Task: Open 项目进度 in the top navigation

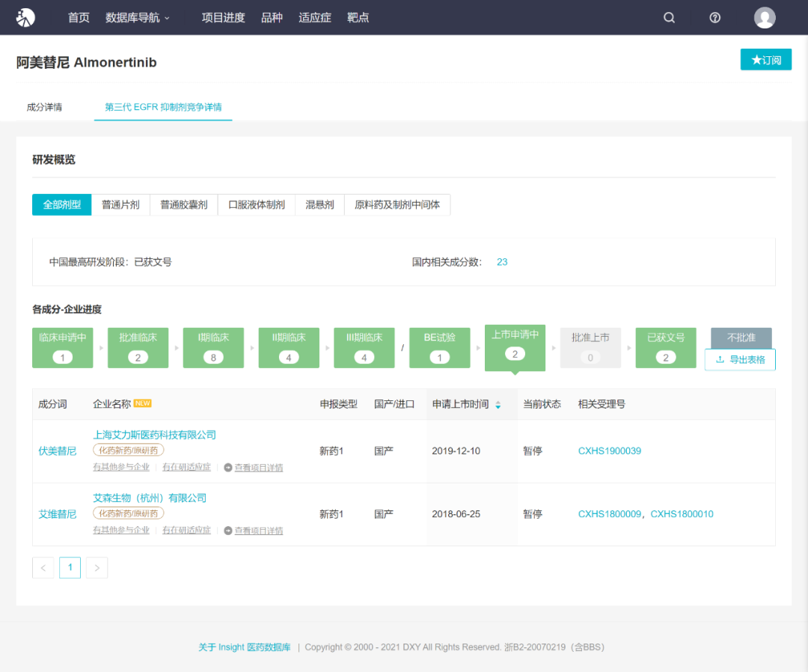Action: pyautogui.click(x=223, y=17)
